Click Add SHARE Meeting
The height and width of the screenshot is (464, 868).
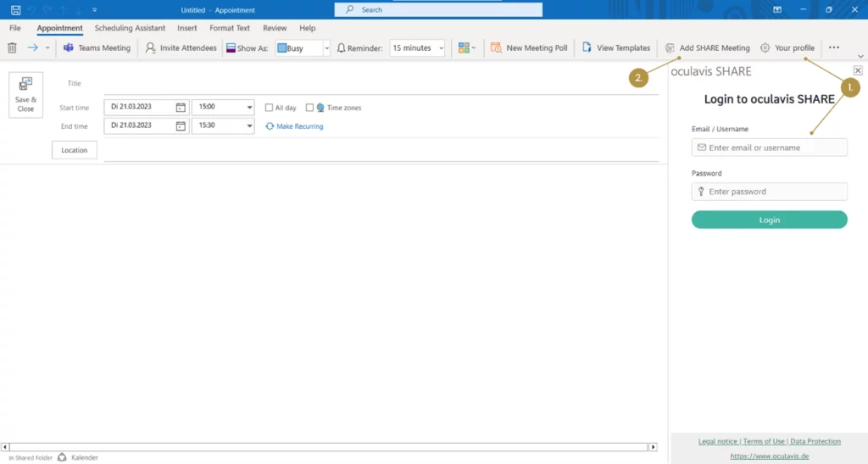[x=708, y=48]
